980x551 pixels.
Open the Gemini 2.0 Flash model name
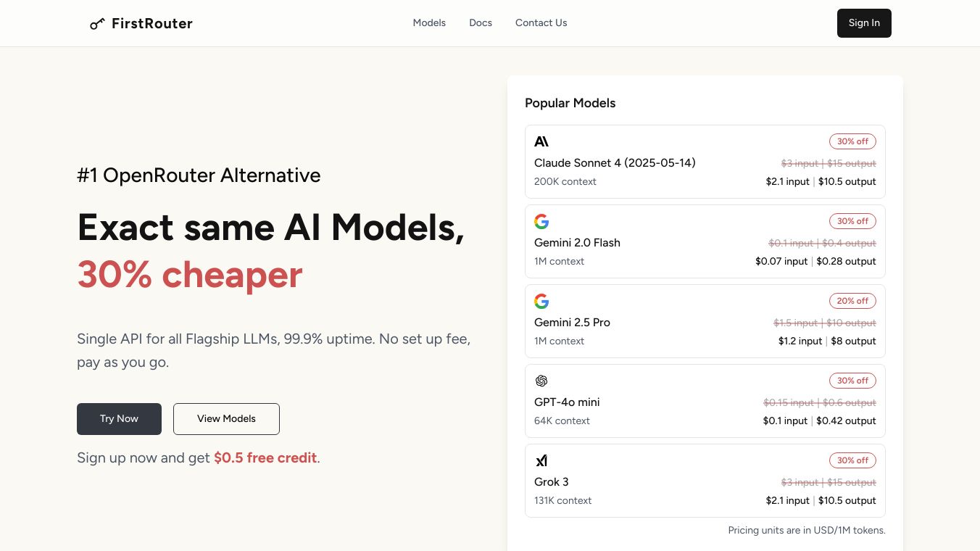point(577,243)
